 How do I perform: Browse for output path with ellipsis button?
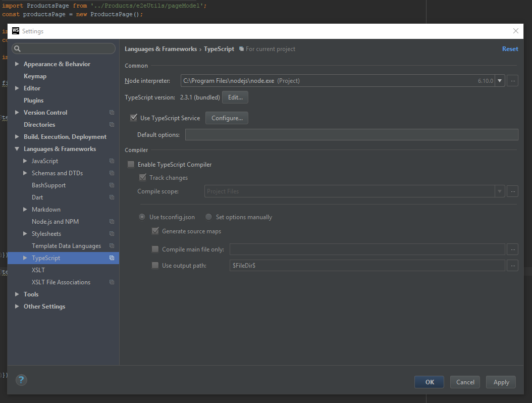click(x=513, y=266)
